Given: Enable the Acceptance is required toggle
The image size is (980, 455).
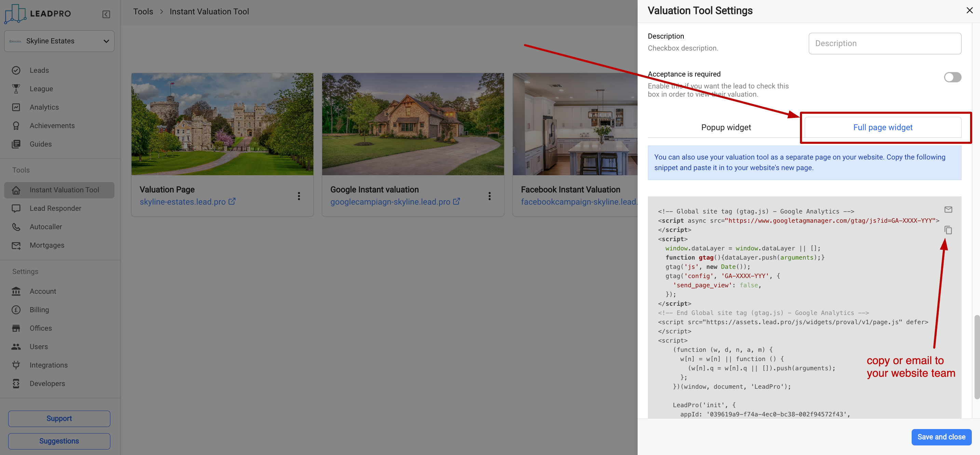Looking at the screenshot, I should [x=952, y=77].
